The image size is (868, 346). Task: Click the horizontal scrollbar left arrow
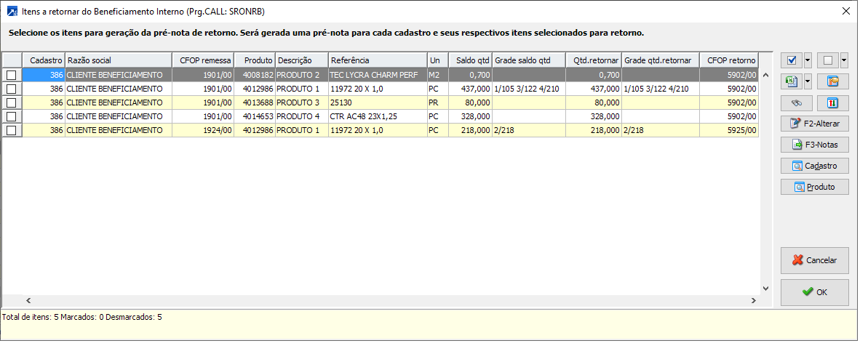pyautogui.click(x=28, y=301)
